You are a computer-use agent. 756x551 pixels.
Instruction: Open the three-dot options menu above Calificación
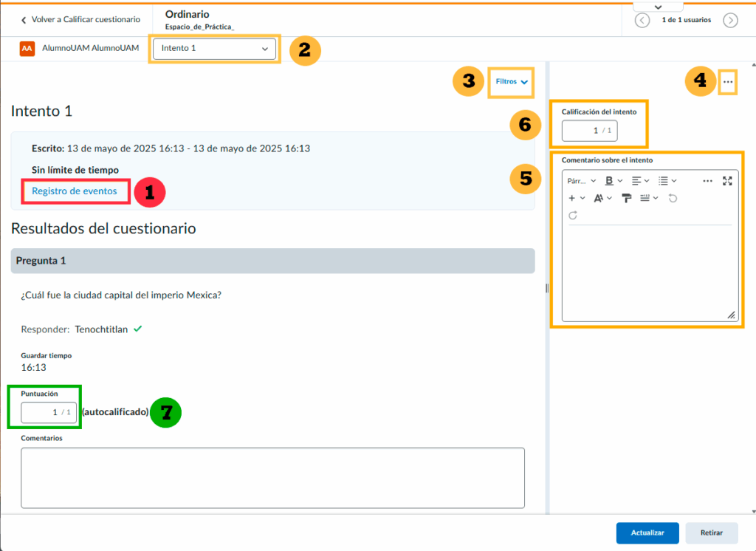pos(728,83)
